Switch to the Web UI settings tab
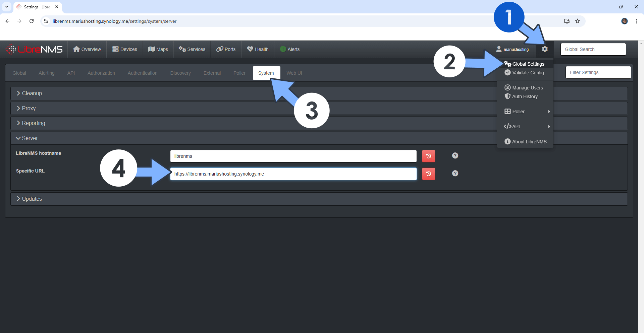 (294, 73)
